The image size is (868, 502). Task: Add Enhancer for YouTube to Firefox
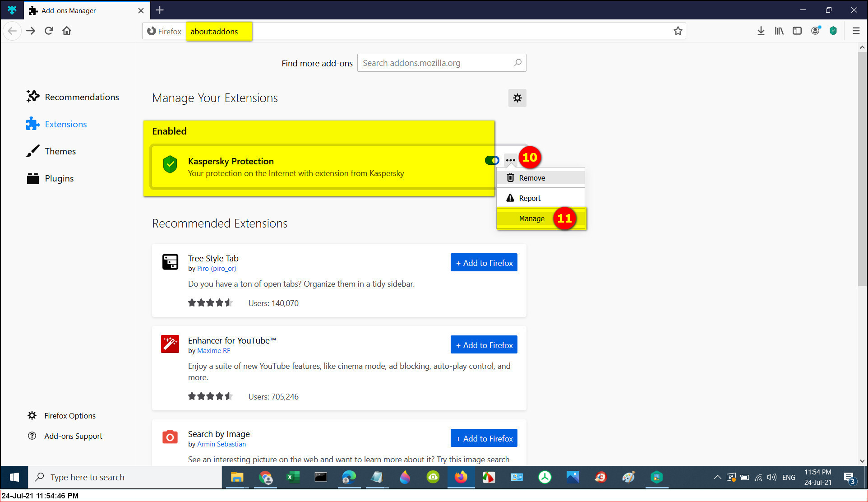(484, 345)
